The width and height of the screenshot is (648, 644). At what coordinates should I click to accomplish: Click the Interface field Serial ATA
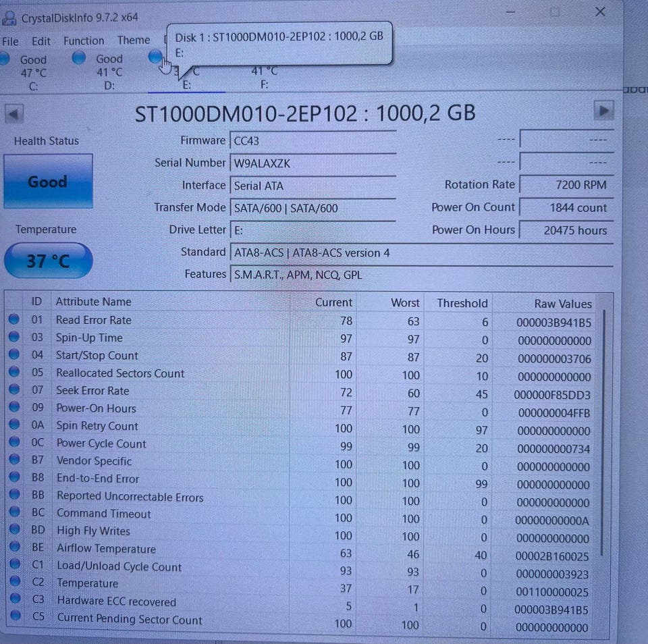[313, 186]
